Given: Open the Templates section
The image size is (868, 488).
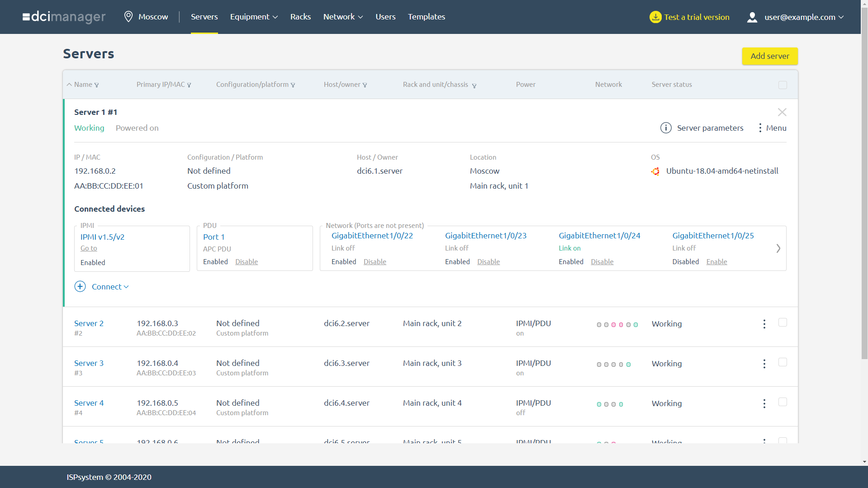Looking at the screenshot, I should [426, 17].
